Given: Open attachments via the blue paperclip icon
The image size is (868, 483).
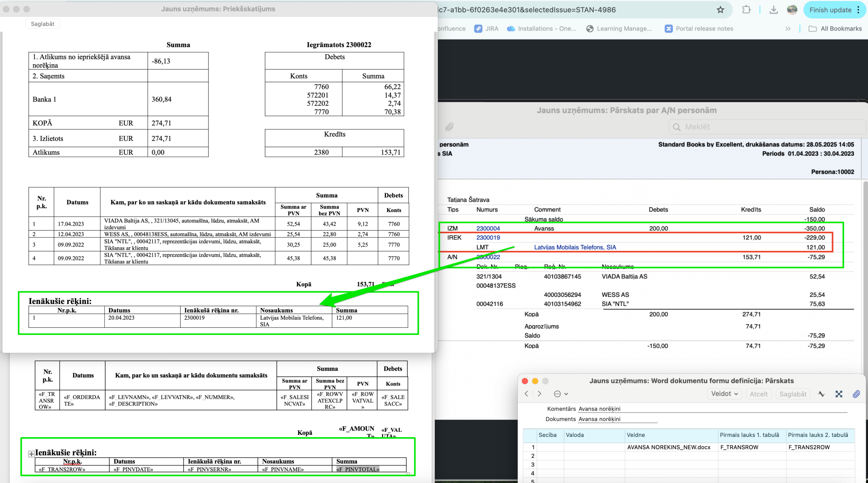Looking at the screenshot, I should 856,394.
